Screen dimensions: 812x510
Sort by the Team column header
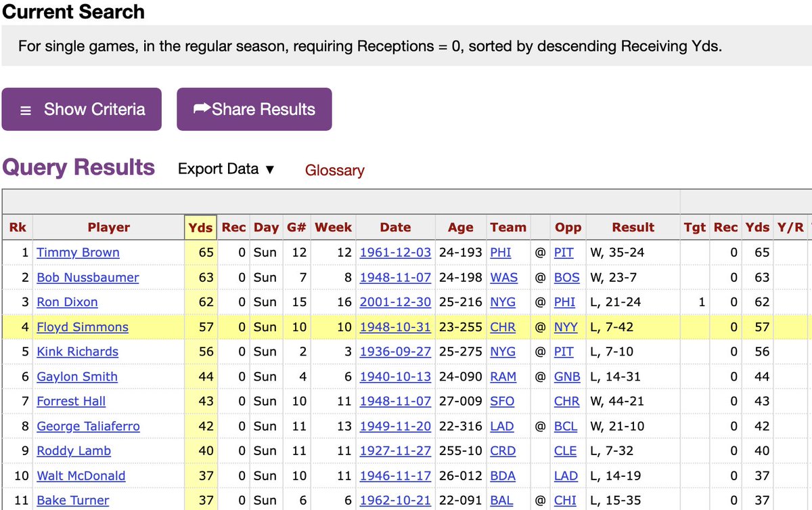(x=508, y=228)
